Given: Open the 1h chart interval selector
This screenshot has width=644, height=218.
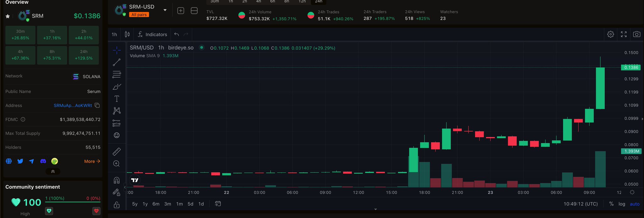Looking at the screenshot, I should click(x=114, y=34).
